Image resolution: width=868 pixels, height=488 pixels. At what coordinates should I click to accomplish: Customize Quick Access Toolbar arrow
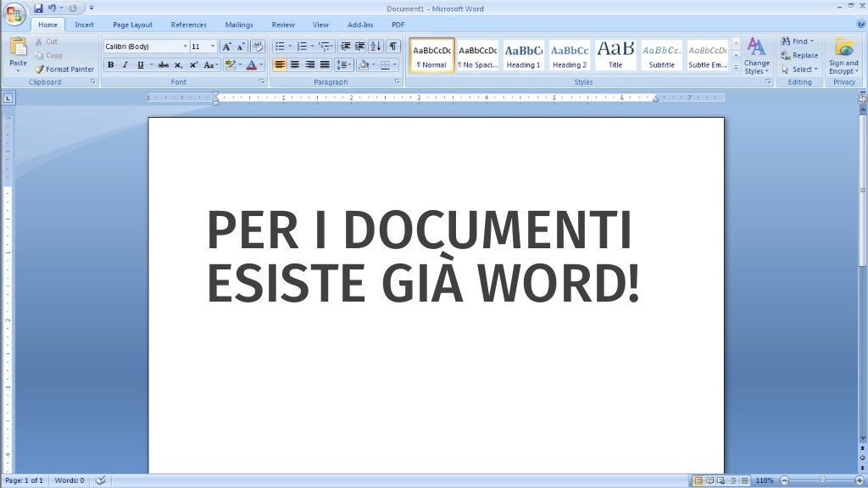click(92, 8)
